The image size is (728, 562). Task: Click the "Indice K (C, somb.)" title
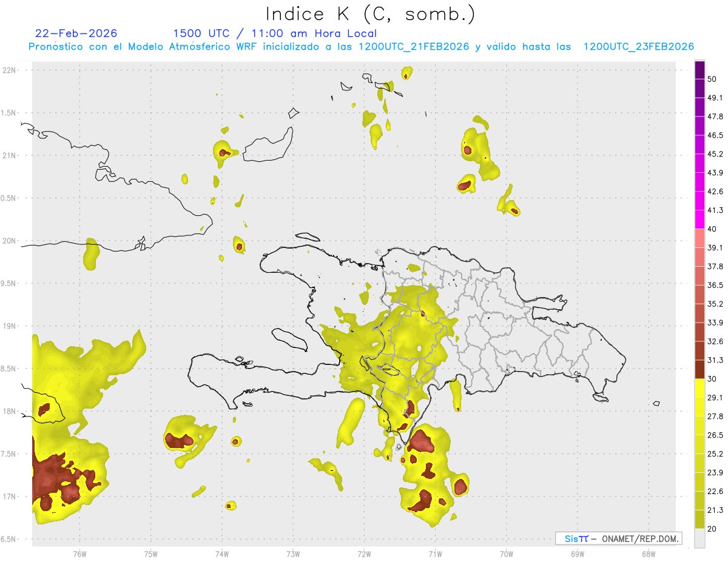tap(371, 15)
